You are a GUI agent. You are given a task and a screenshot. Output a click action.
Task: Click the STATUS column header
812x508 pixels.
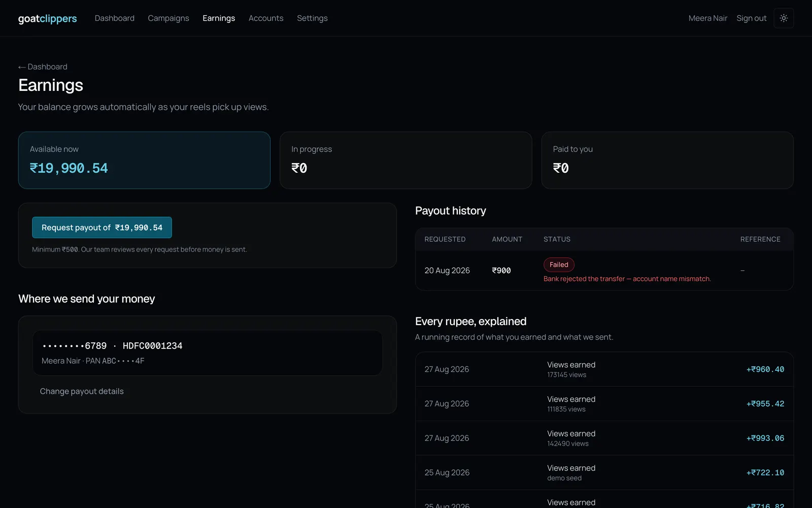pos(557,239)
